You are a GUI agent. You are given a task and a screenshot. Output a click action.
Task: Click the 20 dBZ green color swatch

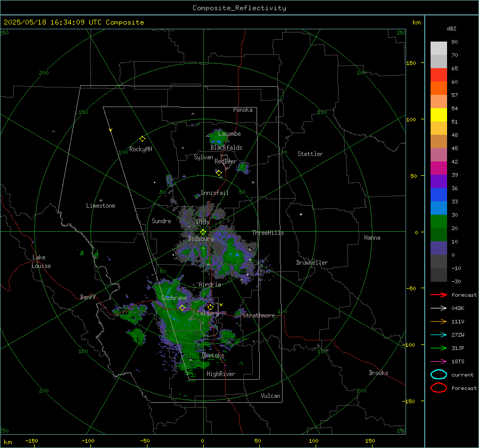click(439, 234)
